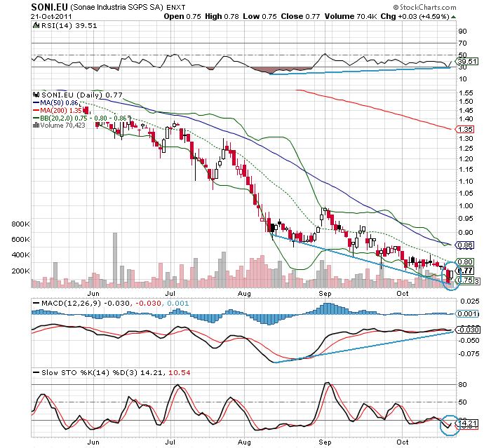Click the Aug label under the volume bars

point(244,293)
